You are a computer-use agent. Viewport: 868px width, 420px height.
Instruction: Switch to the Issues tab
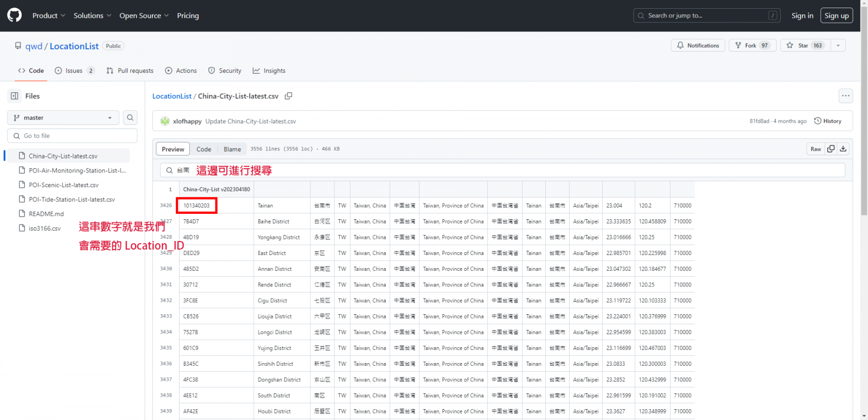click(x=75, y=71)
